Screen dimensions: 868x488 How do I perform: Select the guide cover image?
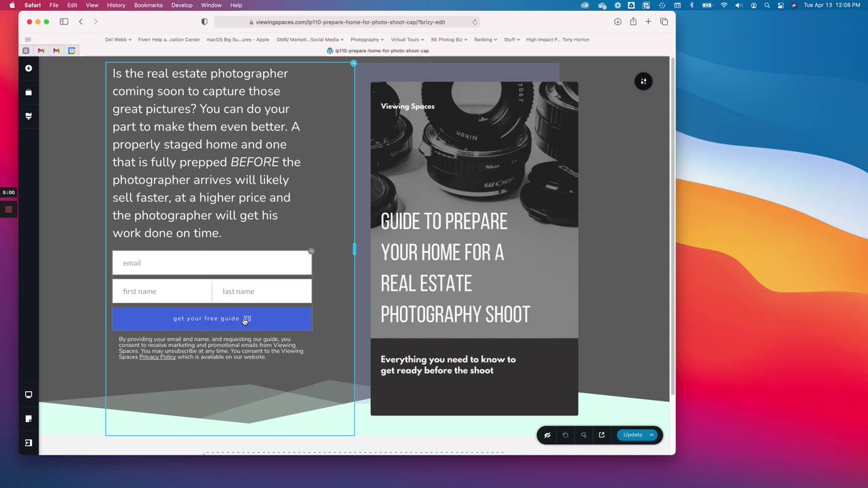point(474,248)
